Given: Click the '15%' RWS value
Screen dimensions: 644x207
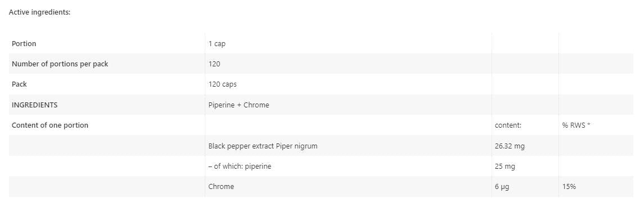Looking at the screenshot, I should (x=569, y=186).
